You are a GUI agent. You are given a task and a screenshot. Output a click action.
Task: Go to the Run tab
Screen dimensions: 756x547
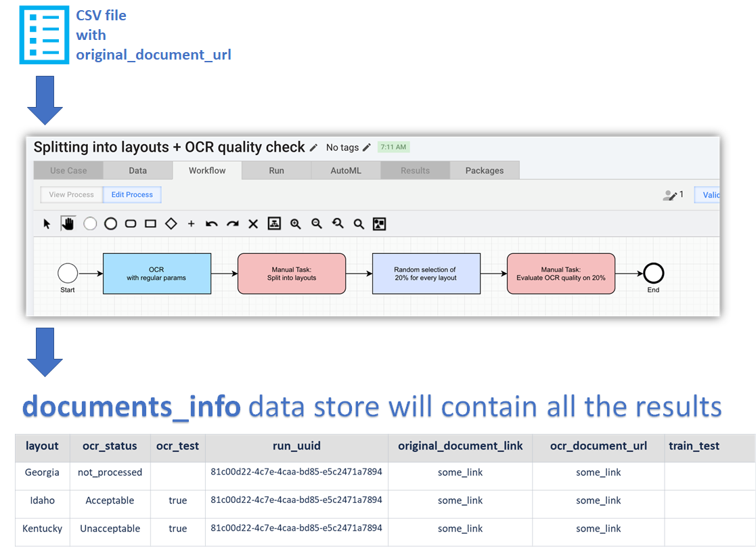(x=277, y=171)
